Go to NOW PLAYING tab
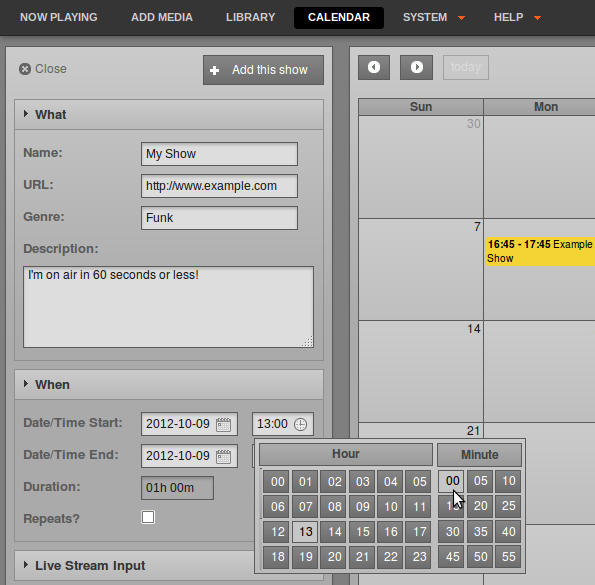The height and width of the screenshot is (585, 595). coord(59,17)
